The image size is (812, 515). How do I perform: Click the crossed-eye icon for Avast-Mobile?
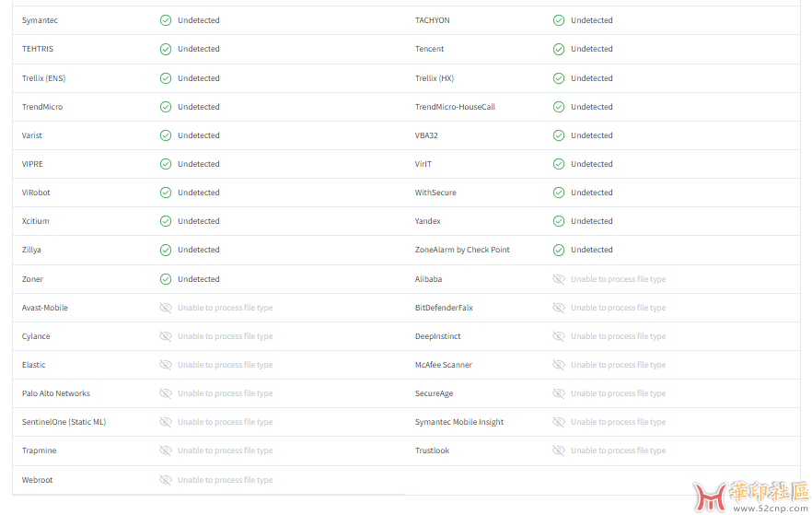(165, 308)
